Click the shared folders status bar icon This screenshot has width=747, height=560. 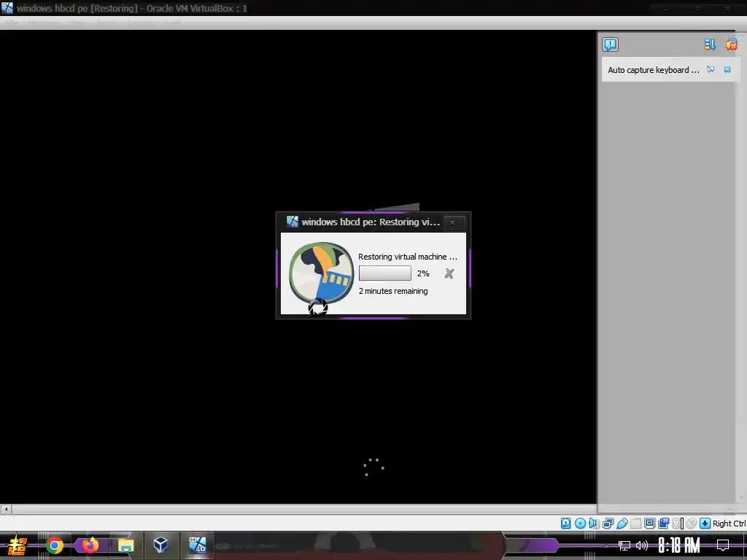coord(635,524)
